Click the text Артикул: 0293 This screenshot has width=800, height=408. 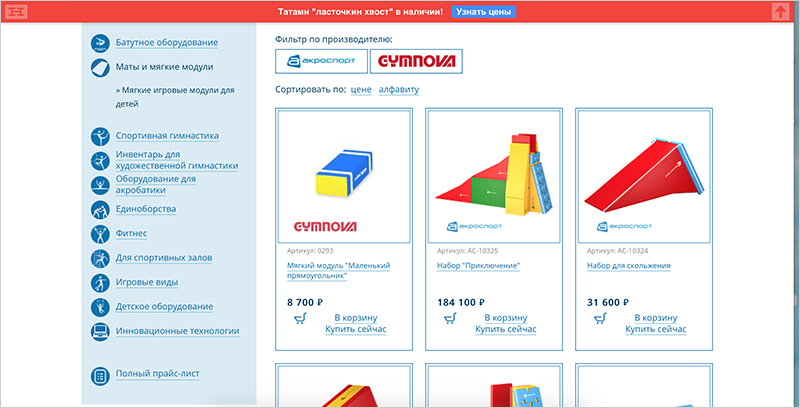coord(310,251)
